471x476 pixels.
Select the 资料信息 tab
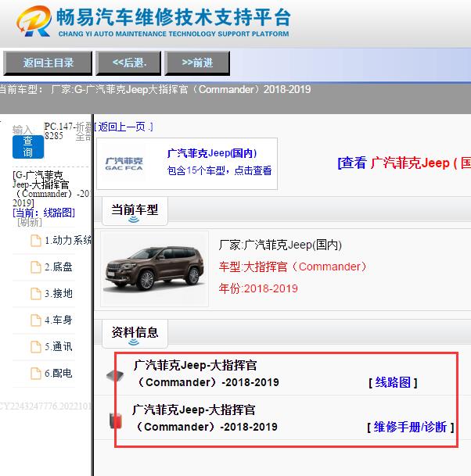pos(135,333)
